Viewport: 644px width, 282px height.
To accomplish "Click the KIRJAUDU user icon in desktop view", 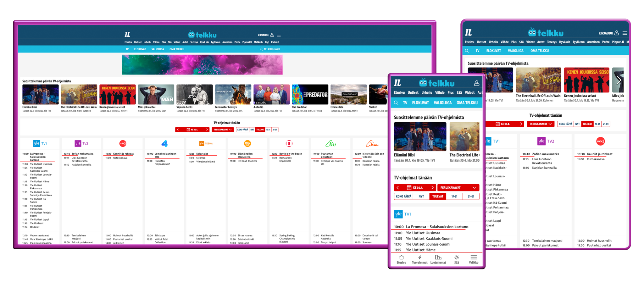I will 272,35.
